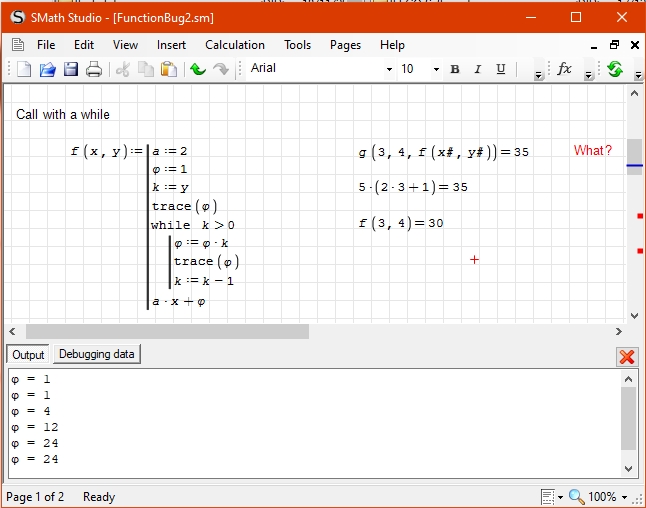Click the Output tab
646x508 pixels.
28,355
